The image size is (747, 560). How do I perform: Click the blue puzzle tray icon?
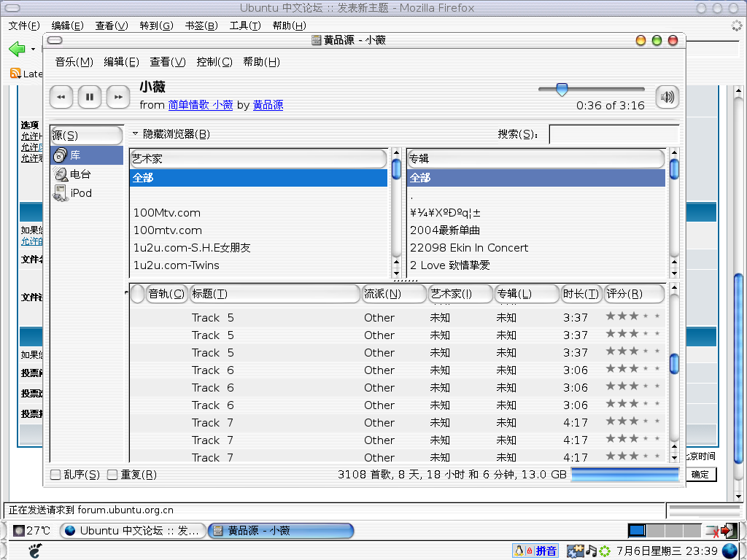[x=575, y=551]
